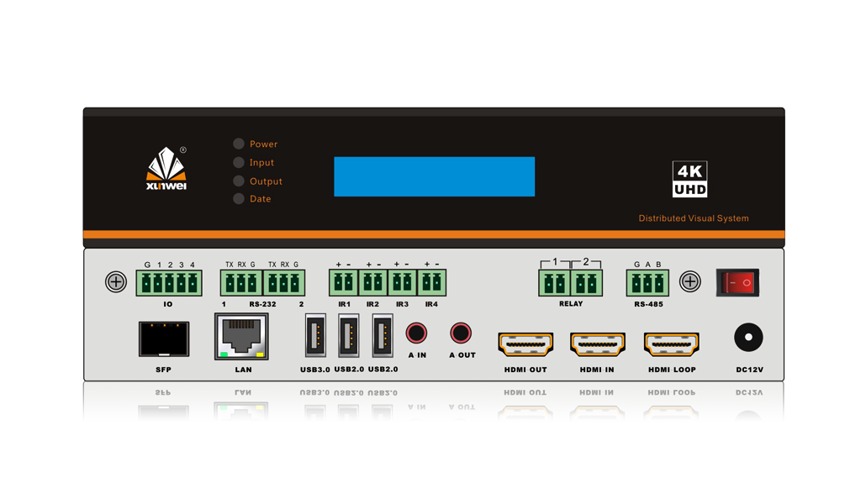
Task: Click the HDMI LOOP port
Action: (672, 344)
